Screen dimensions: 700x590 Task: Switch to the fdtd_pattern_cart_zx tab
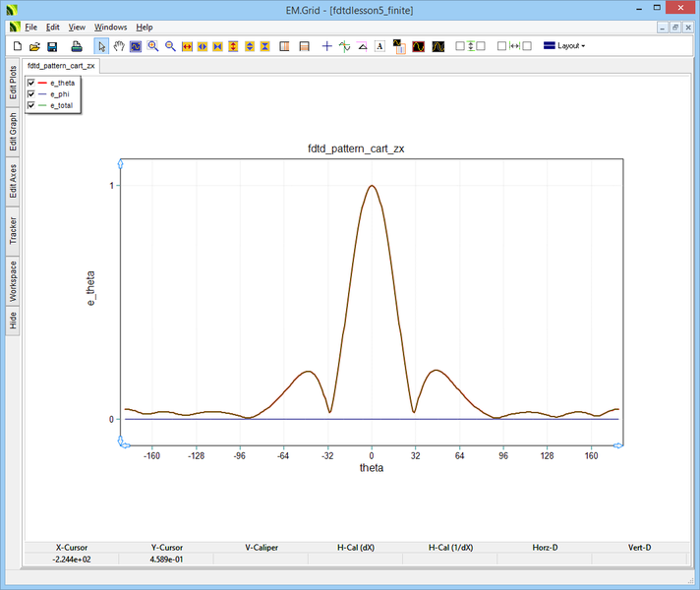[61, 66]
